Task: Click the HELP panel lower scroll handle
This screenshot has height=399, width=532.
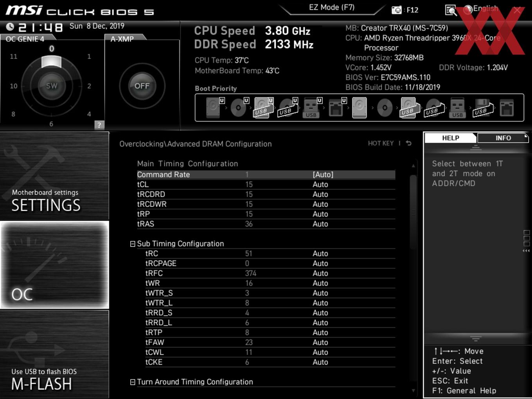Action: click(476, 339)
